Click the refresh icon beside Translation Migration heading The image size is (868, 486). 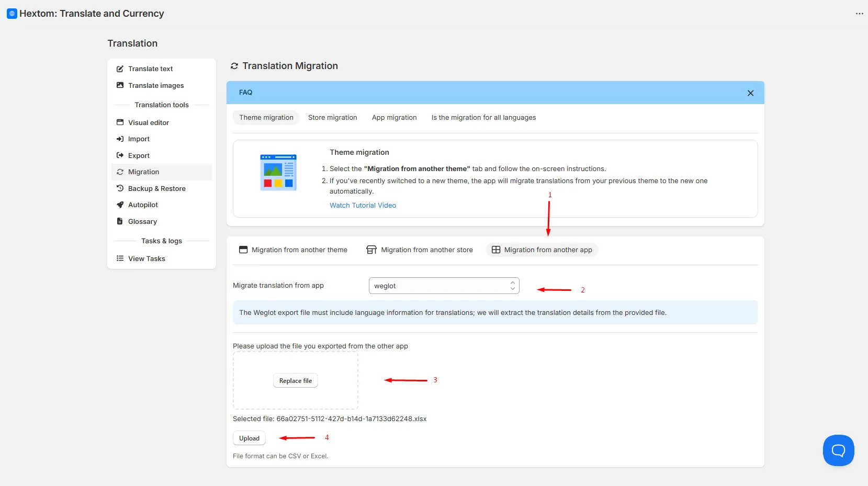coord(234,66)
